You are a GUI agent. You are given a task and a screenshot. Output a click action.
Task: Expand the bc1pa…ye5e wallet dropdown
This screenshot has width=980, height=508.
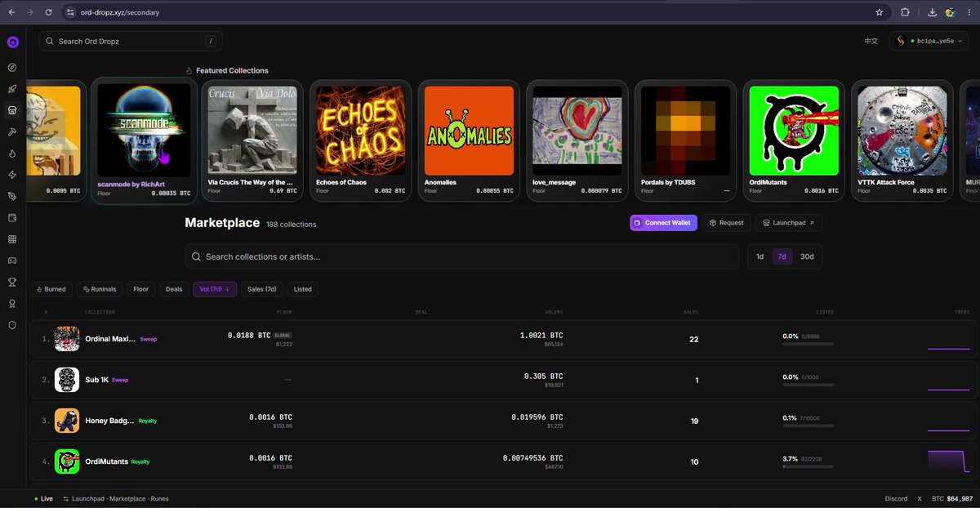click(x=929, y=41)
